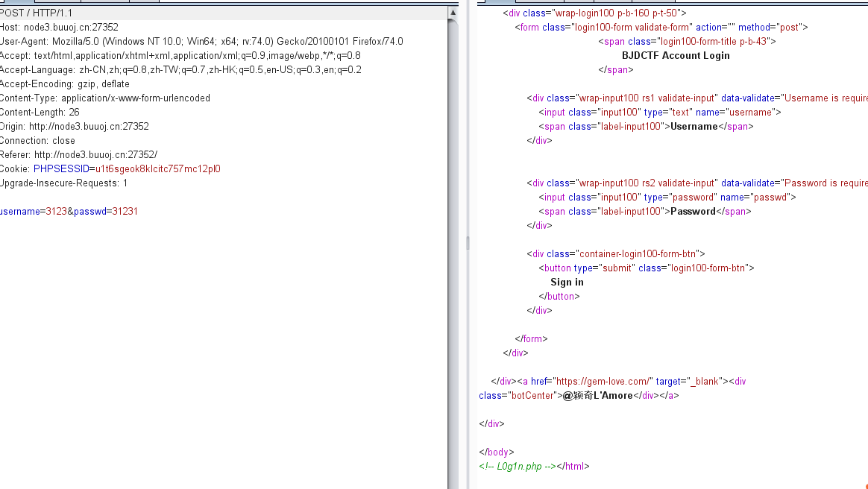Click the passwd parameter value 31231
The height and width of the screenshot is (489, 868).
coord(125,211)
